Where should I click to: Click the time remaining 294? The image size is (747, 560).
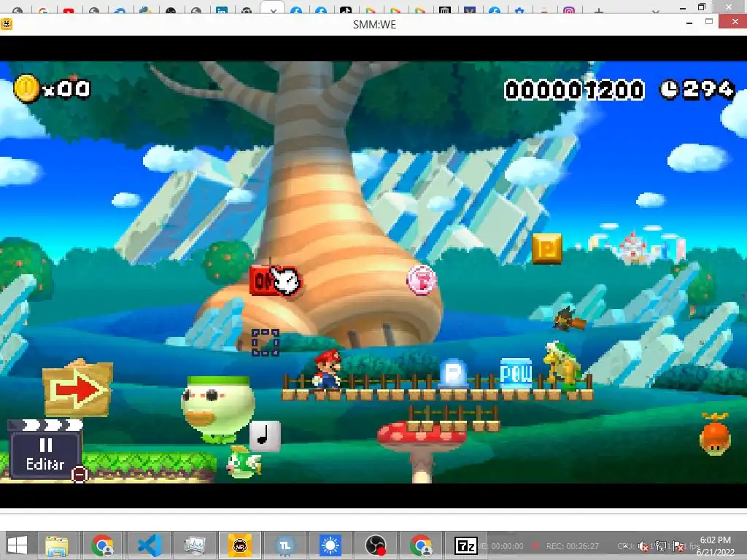coord(708,90)
